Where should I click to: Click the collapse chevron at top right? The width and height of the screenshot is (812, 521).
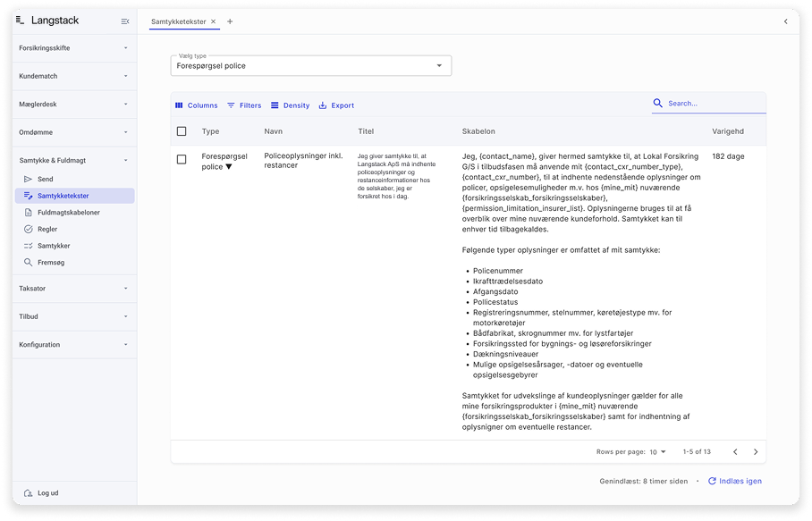785,21
